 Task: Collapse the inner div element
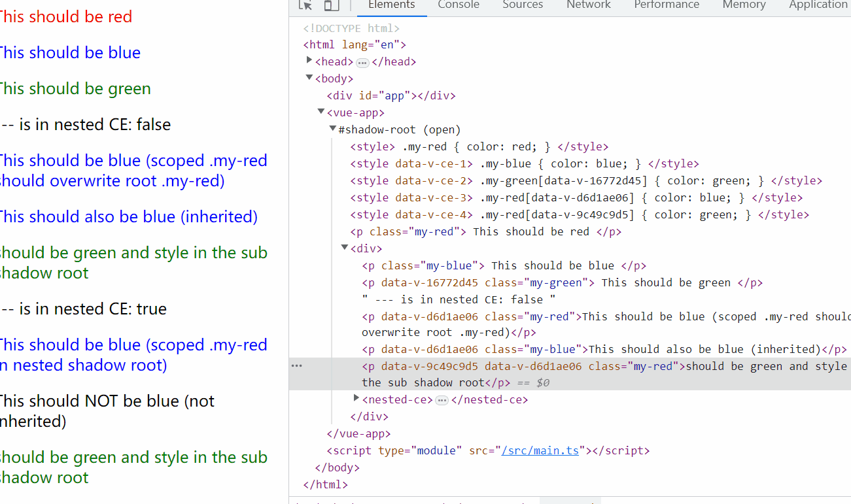click(x=344, y=248)
